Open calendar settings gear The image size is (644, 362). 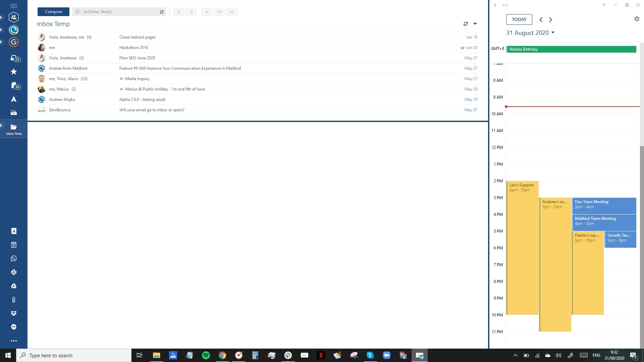pyautogui.click(x=637, y=19)
